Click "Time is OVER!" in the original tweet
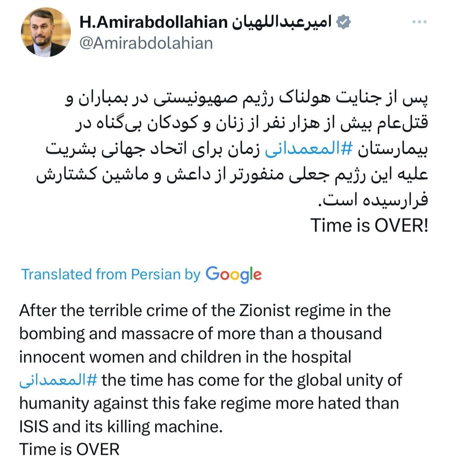 pyautogui.click(x=369, y=225)
